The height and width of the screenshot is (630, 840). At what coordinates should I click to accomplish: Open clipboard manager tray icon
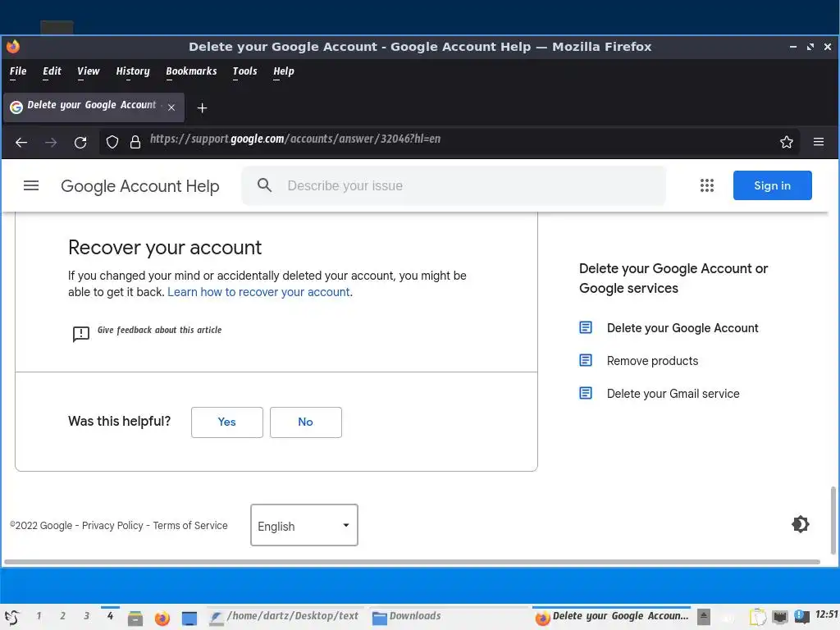pyautogui.click(x=757, y=617)
